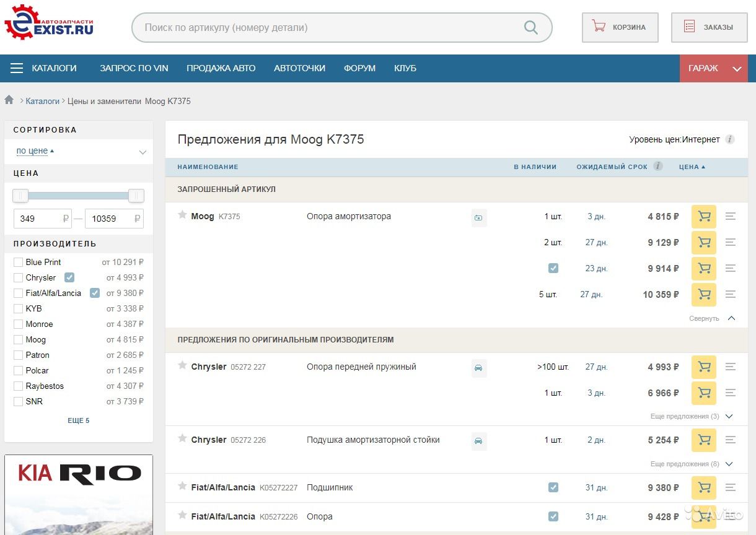Screen dimensions: 756x535
Task: Sort by the Цена column header
Action: [692, 167]
